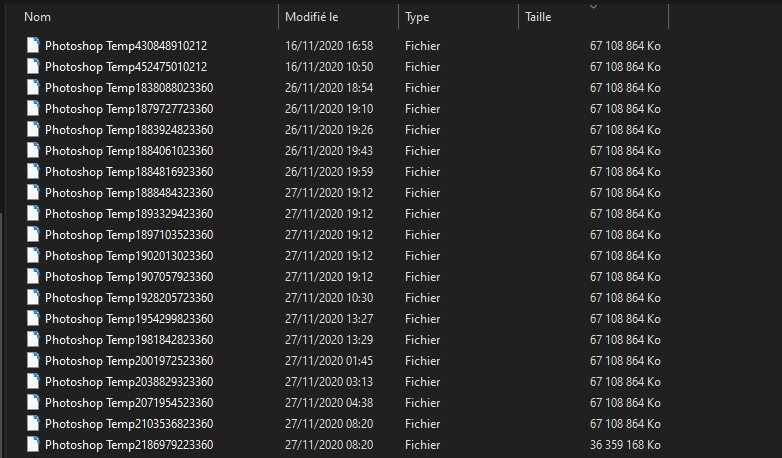Click the file icon of Photoshop Temp2038829323360
The height and width of the screenshot is (458, 782).
coord(33,381)
